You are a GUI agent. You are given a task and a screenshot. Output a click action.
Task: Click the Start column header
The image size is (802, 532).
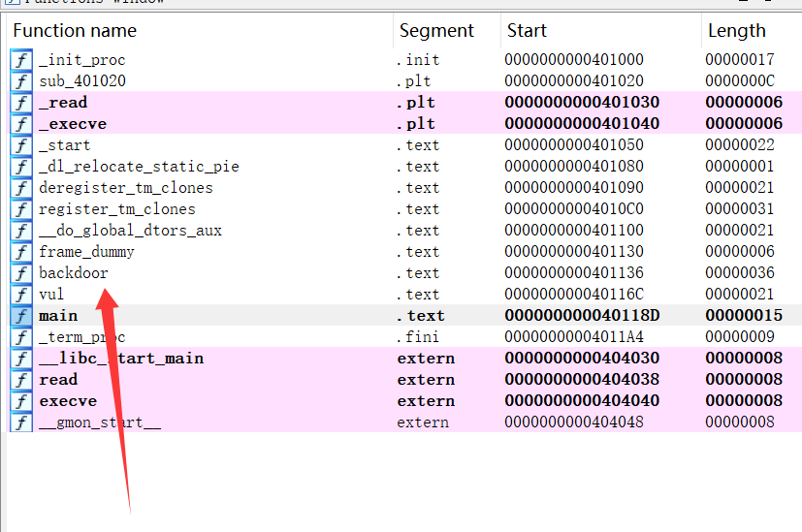pyautogui.click(x=528, y=31)
